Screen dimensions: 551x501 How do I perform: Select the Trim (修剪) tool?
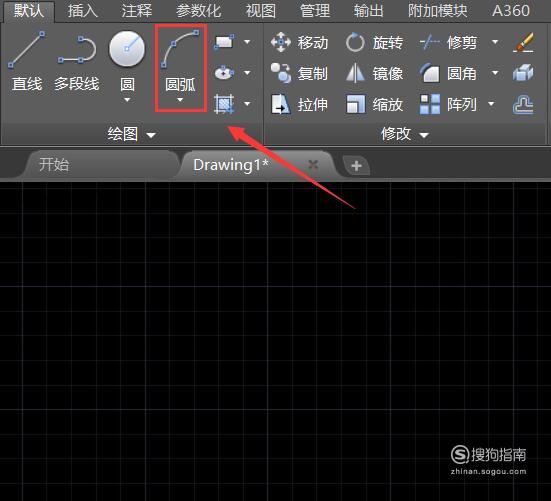click(448, 43)
